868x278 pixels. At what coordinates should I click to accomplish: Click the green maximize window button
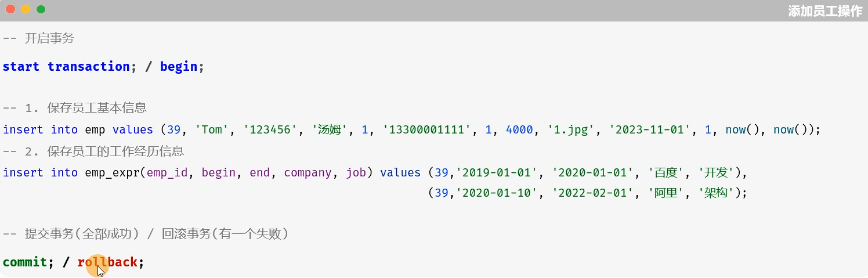(x=41, y=9)
